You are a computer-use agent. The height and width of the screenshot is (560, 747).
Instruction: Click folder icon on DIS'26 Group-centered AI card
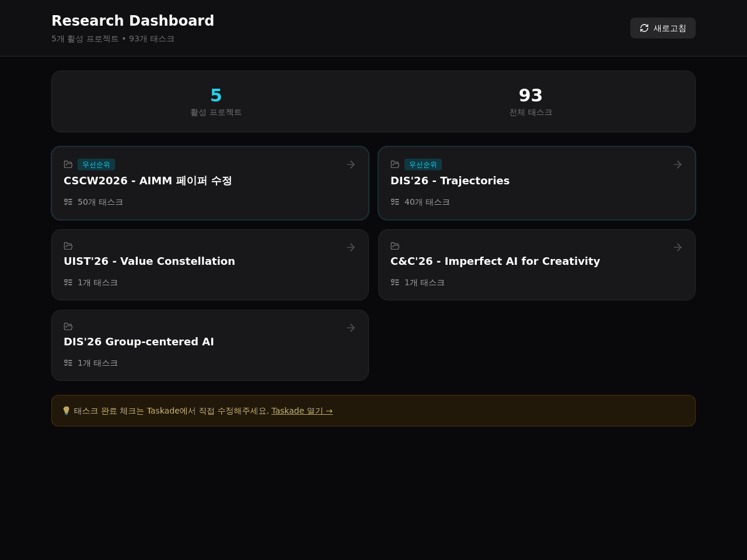(x=68, y=327)
